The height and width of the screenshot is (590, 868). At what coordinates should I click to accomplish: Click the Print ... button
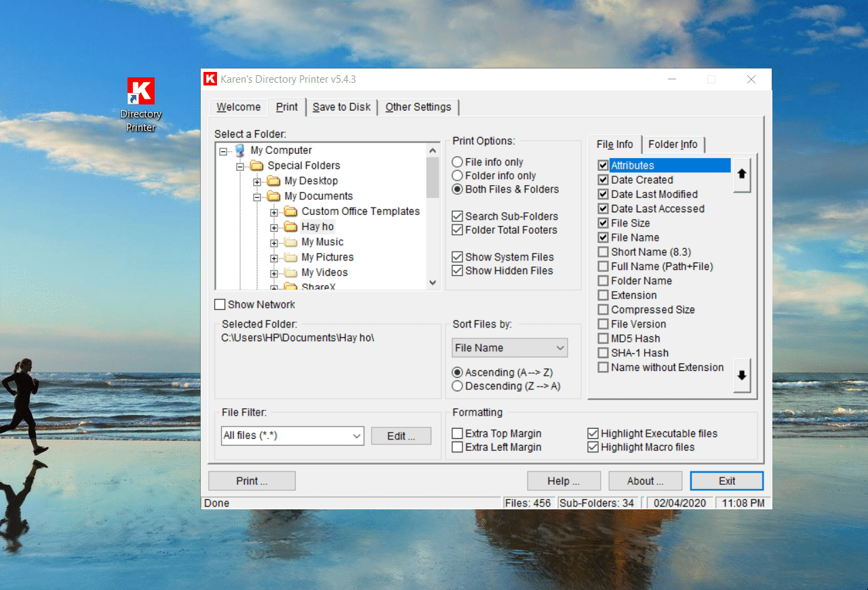(252, 481)
